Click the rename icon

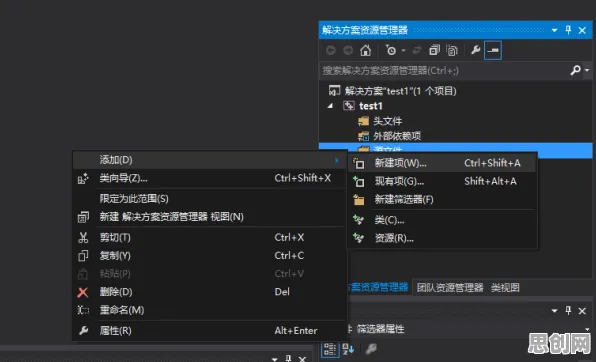pyautogui.click(x=83, y=310)
